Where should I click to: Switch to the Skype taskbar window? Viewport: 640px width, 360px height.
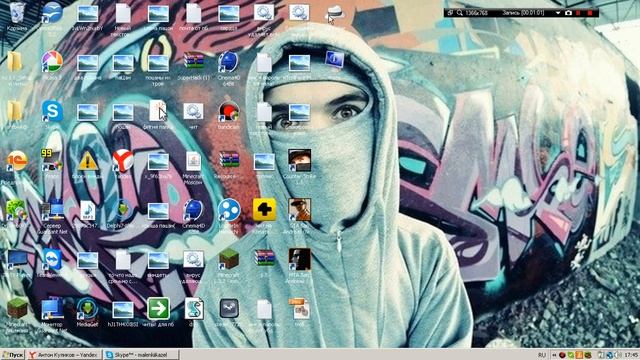click(140, 355)
